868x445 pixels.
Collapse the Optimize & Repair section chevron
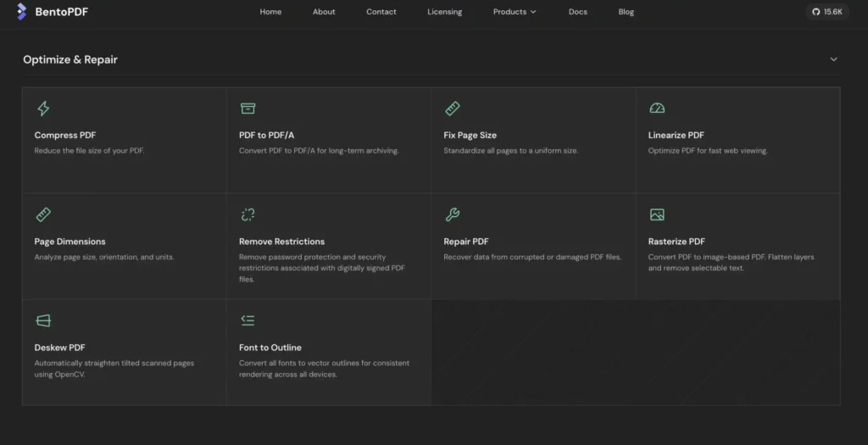click(x=834, y=59)
